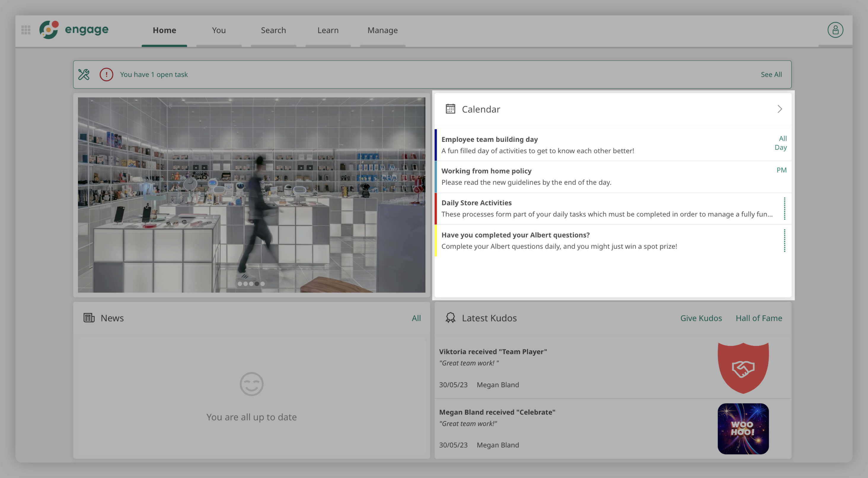Click the Calendar icon
The width and height of the screenshot is (868, 478).
point(450,109)
